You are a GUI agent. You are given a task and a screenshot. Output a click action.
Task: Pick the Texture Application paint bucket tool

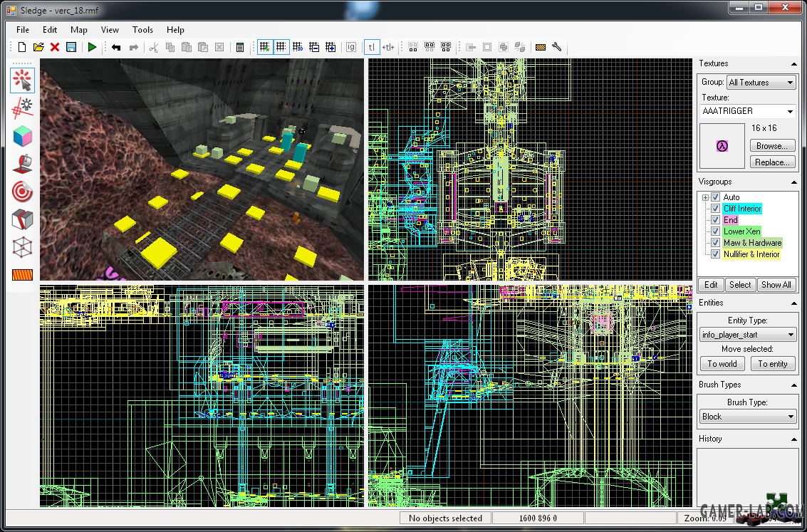click(22, 164)
